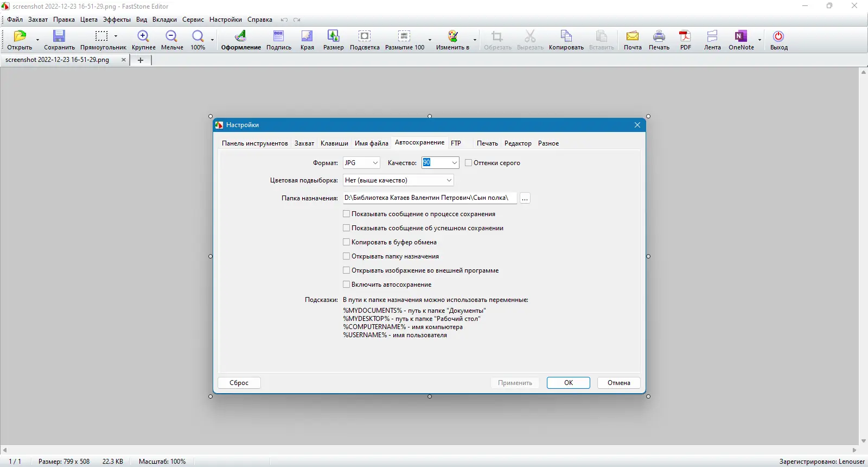
Task: Expand the dropdown arrow beside Размытие 100
Action: click(x=430, y=40)
